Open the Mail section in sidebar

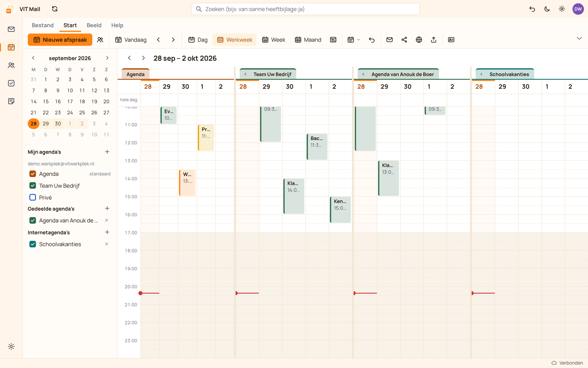coord(11,29)
